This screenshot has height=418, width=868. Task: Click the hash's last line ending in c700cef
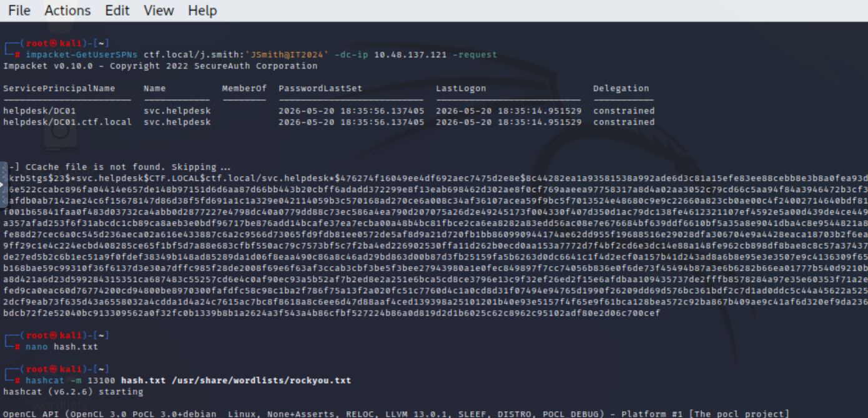point(332,313)
